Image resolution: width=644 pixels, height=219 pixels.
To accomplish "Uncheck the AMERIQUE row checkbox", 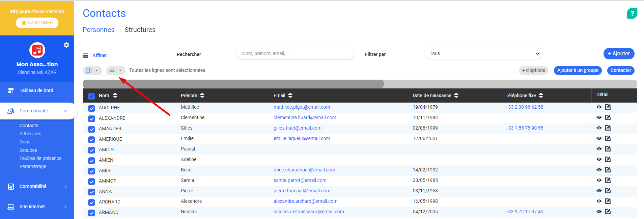I will coord(91,140).
